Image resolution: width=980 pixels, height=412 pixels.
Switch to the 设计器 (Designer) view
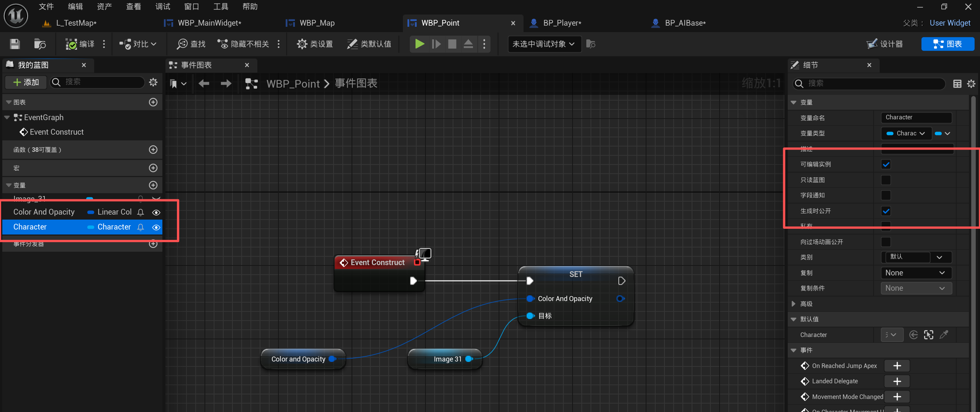coord(885,44)
